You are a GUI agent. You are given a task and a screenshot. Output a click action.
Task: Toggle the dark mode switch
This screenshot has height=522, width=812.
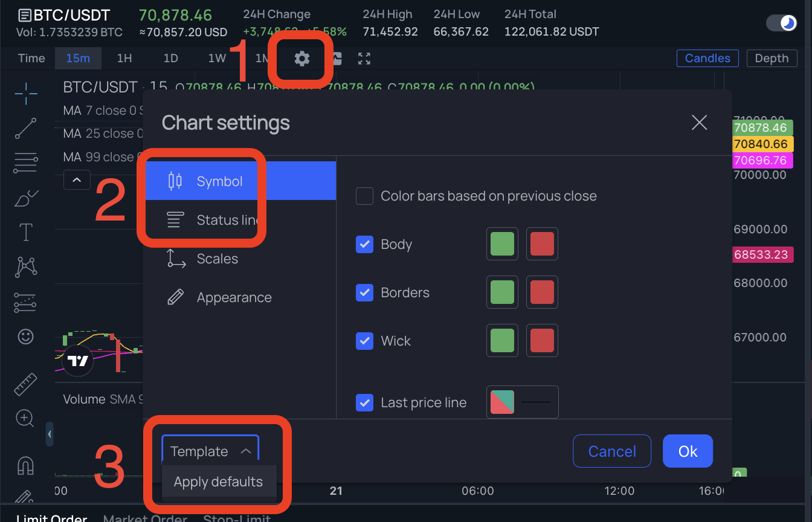(x=782, y=23)
